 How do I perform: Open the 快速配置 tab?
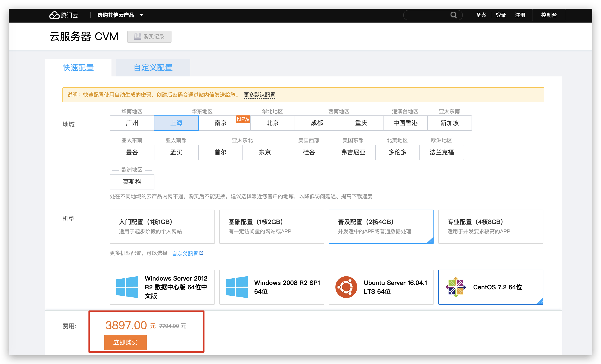tap(78, 68)
